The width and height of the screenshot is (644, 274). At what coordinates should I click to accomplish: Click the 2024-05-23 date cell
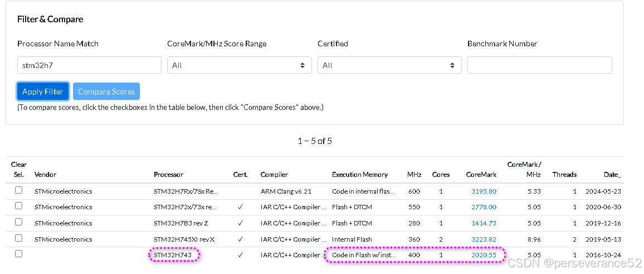pos(603,191)
